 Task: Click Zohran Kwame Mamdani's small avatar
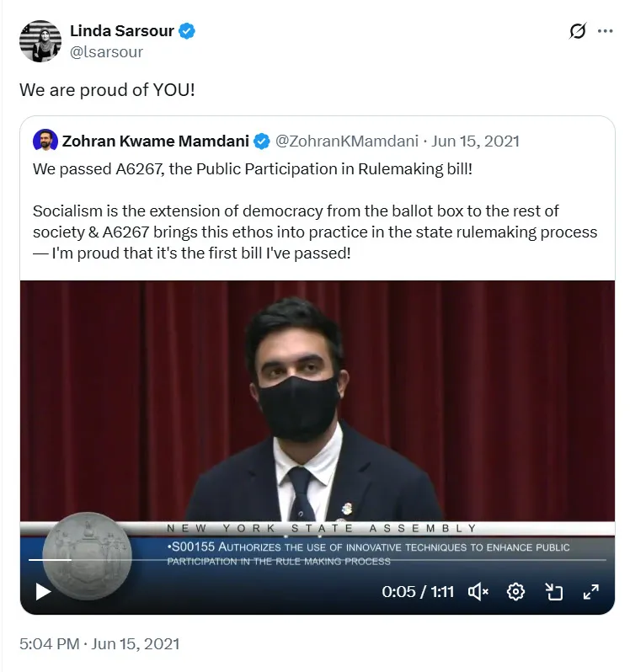pos(45,140)
